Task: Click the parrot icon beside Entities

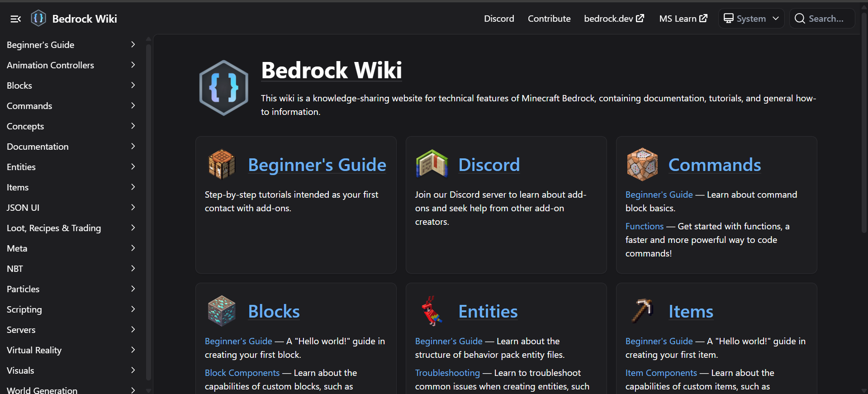Action: click(432, 311)
